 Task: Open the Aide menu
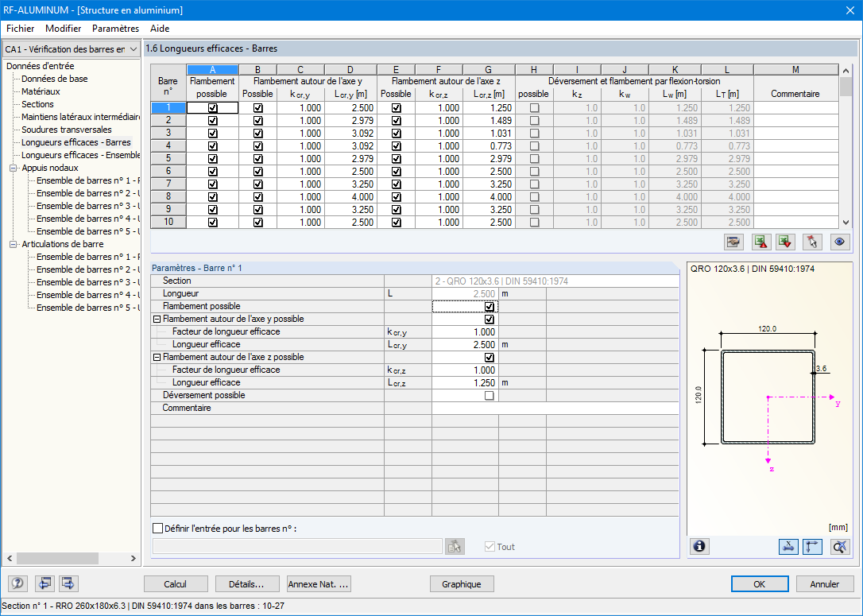[160, 29]
